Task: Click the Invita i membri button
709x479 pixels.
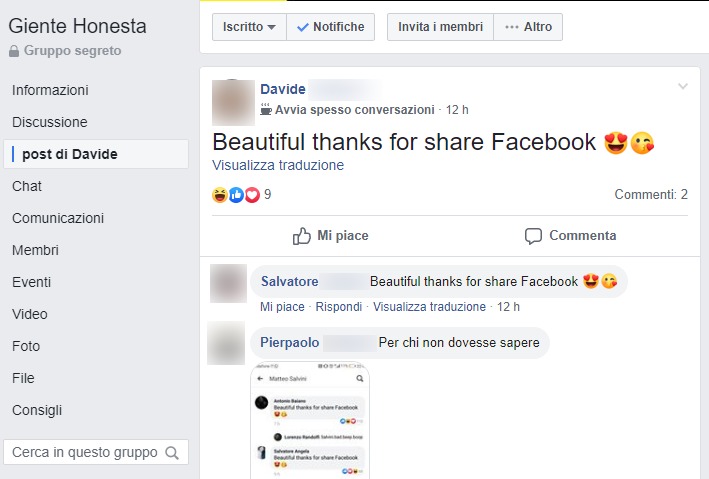Action: click(x=440, y=27)
